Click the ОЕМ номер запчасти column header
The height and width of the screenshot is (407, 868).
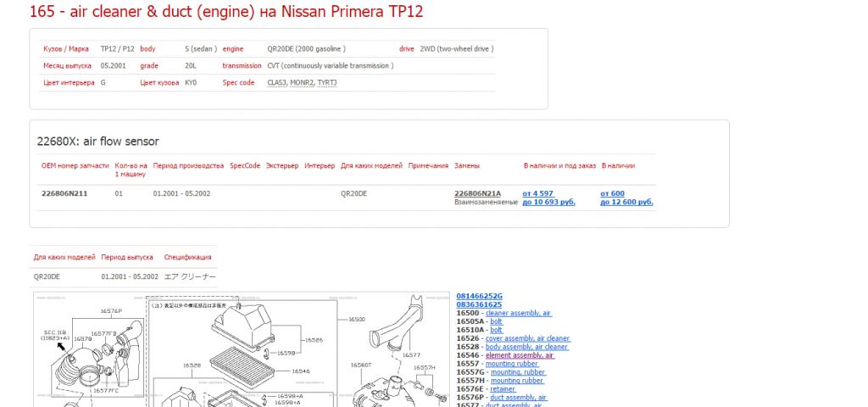(x=75, y=165)
